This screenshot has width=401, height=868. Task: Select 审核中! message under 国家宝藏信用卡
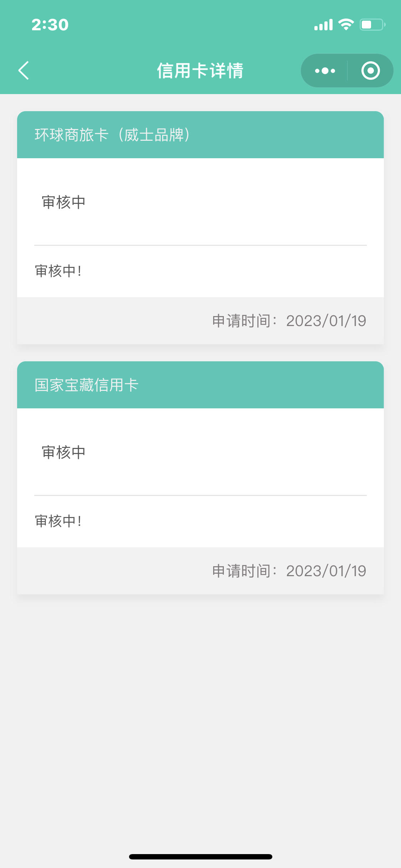[58, 521]
